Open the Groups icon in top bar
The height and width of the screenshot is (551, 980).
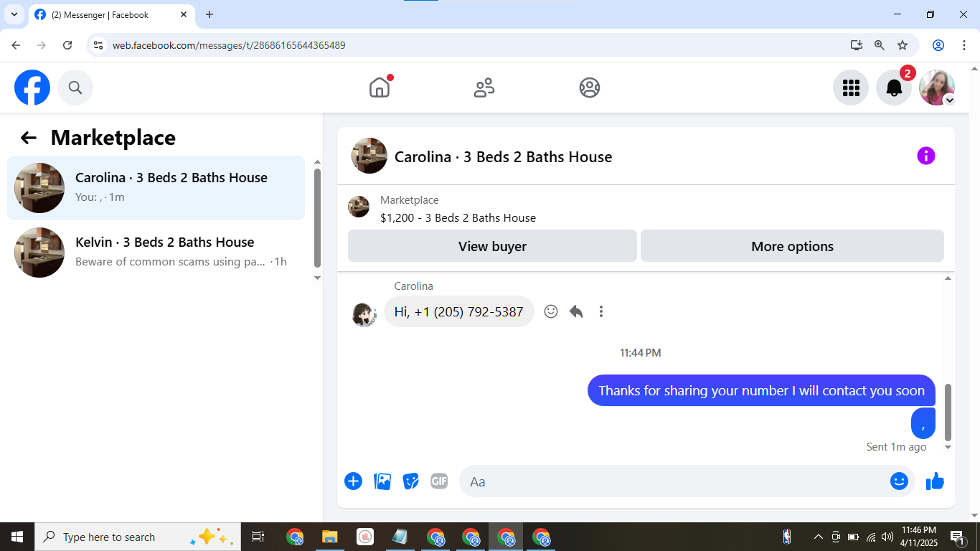590,88
